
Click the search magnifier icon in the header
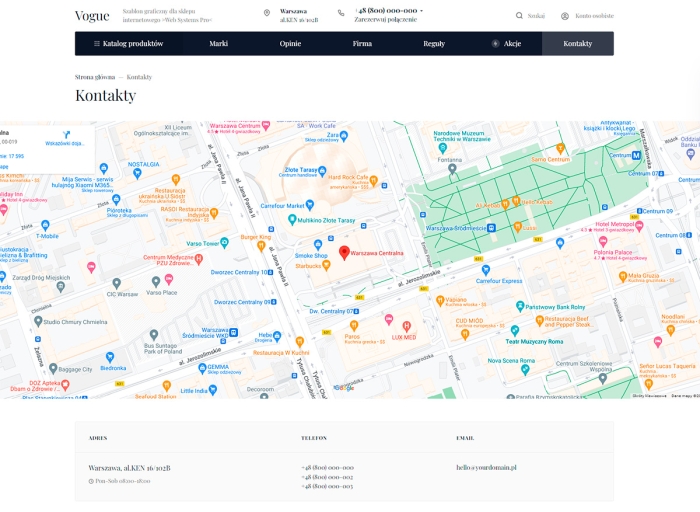[519, 16]
